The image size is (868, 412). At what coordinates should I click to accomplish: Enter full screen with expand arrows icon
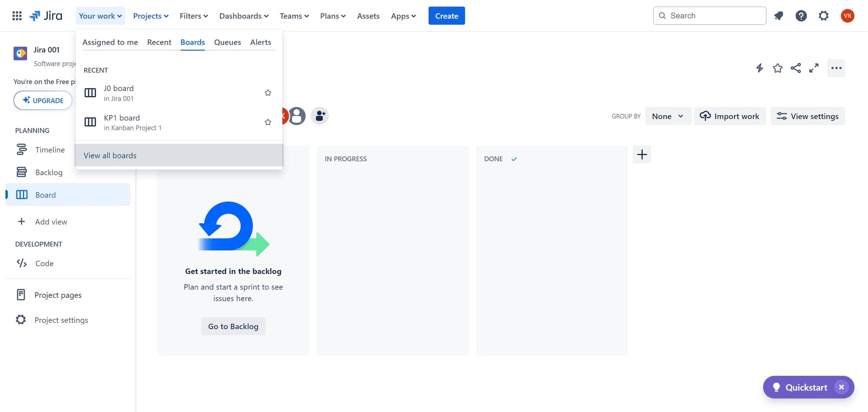click(813, 68)
